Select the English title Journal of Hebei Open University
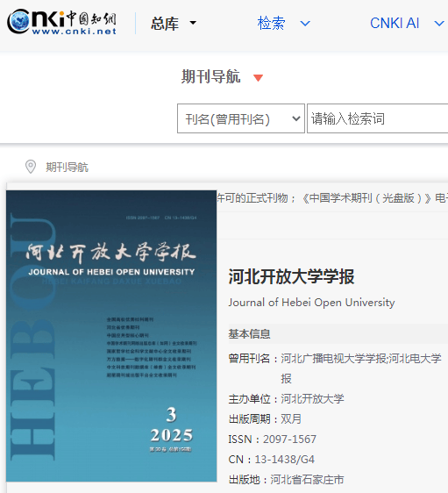Screen dimensions: 448x493 tap(311, 303)
